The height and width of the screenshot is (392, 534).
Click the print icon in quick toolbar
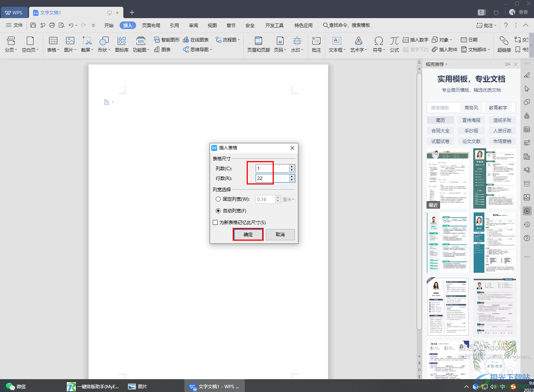click(52, 25)
